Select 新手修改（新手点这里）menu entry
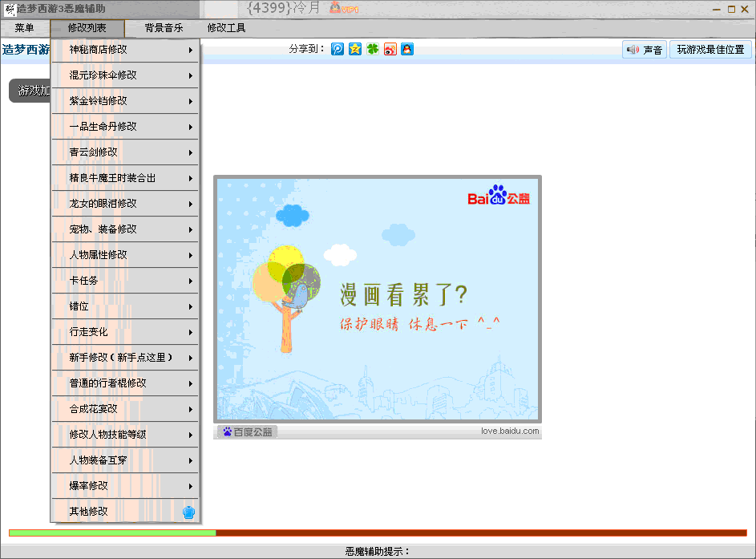The image size is (756, 559). coord(120,358)
